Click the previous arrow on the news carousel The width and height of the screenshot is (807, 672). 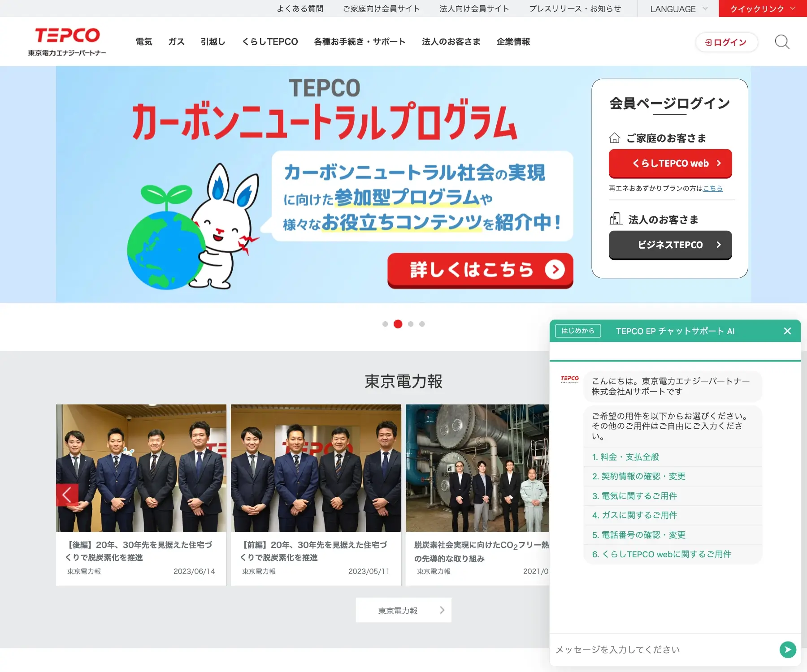click(x=67, y=495)
